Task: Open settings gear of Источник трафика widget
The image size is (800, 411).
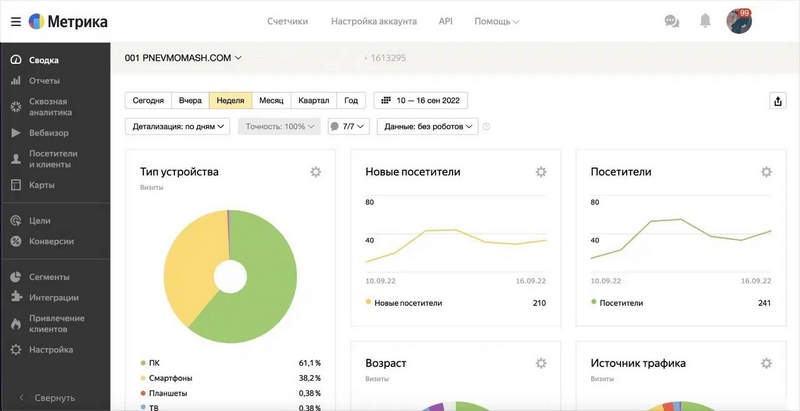Action: 766,363
